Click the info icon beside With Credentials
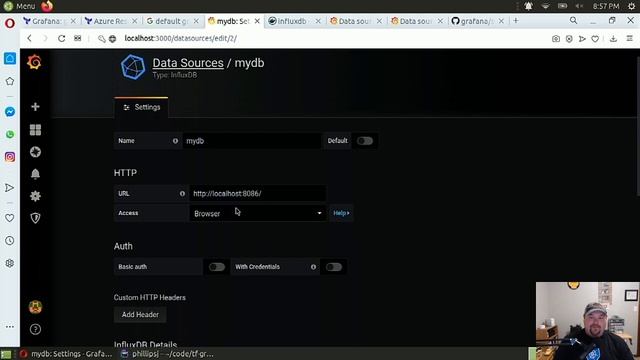This screenshot has height=360, width=640. (x=313, y=267)
